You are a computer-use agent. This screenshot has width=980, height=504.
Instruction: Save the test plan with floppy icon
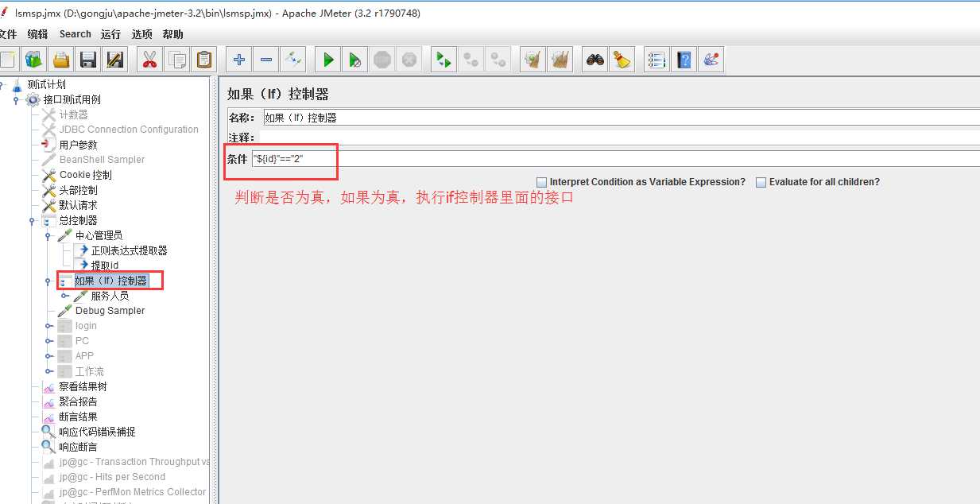click(88, 60)
